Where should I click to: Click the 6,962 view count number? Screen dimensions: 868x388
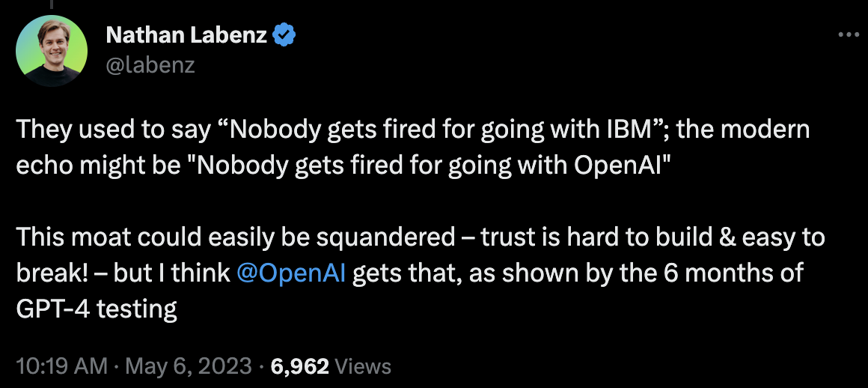pos(299,366)
